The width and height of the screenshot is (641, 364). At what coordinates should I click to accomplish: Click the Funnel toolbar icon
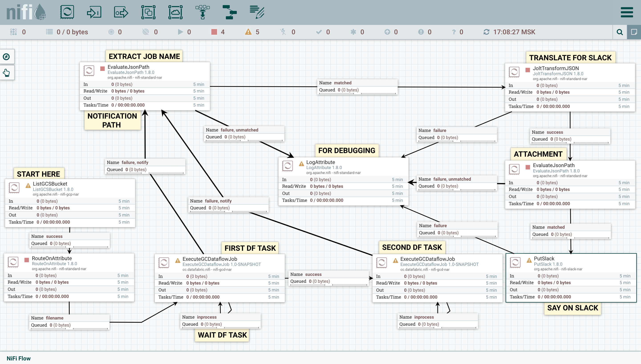203,12
